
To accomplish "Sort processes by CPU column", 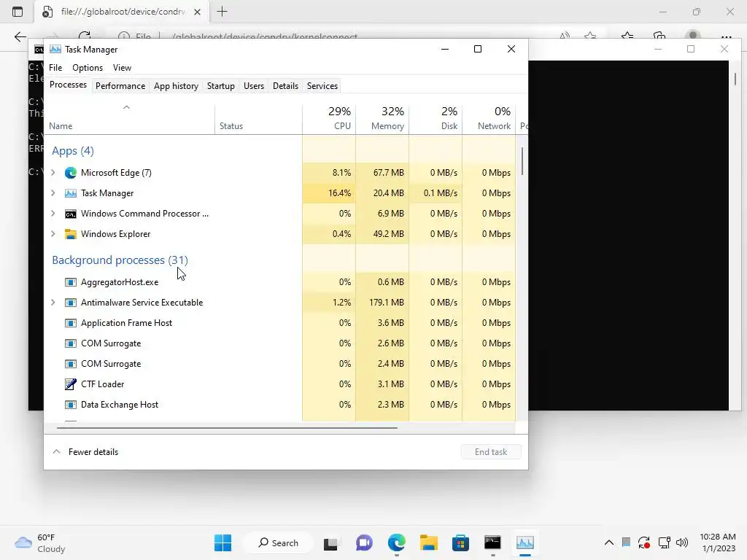I will tap(329, 118).
